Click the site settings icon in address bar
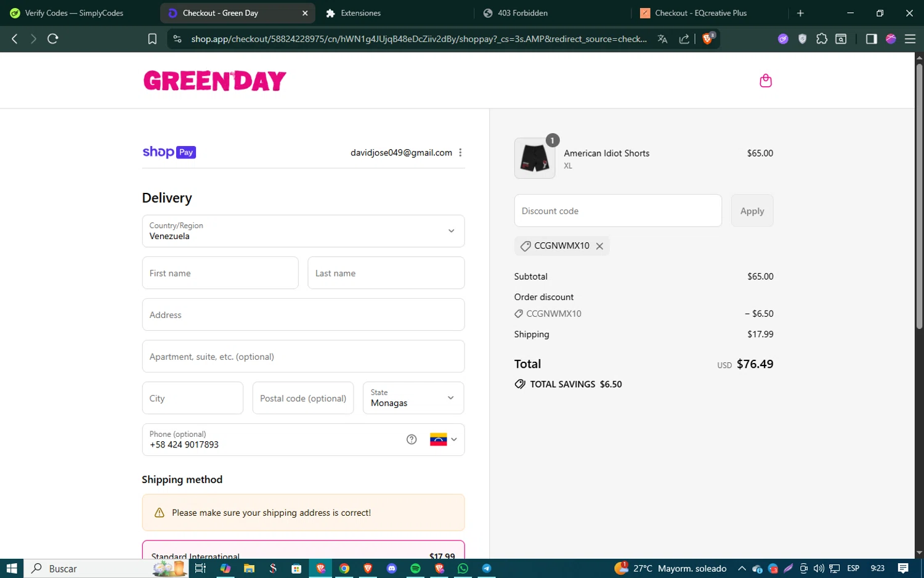924x578 pixels. (177, 39)
